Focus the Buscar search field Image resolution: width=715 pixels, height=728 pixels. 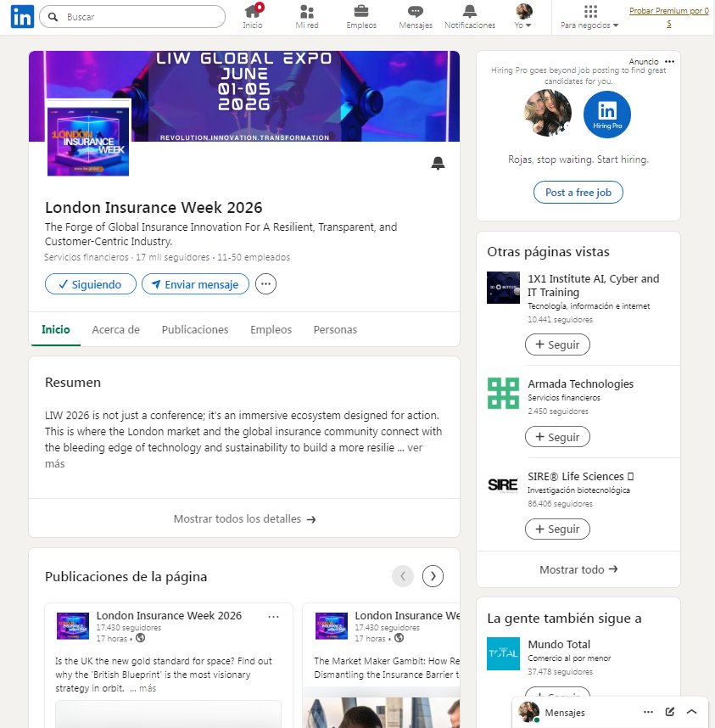point(132,17)
